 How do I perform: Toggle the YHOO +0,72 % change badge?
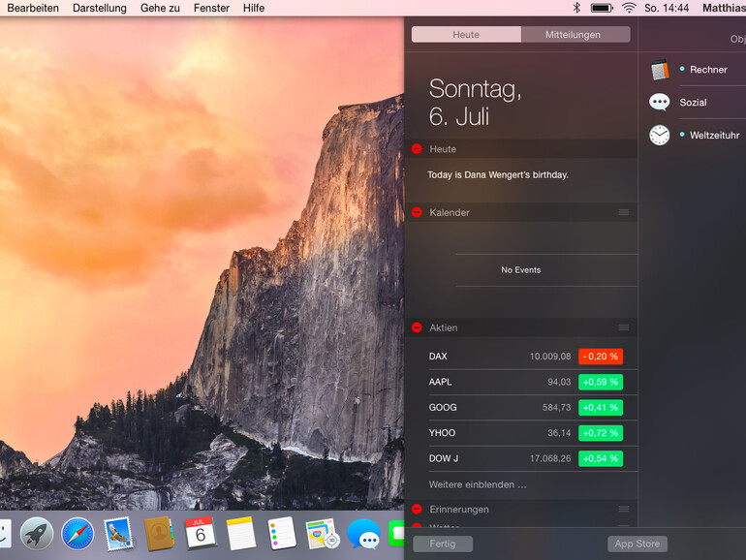click(x=601, y=433)
